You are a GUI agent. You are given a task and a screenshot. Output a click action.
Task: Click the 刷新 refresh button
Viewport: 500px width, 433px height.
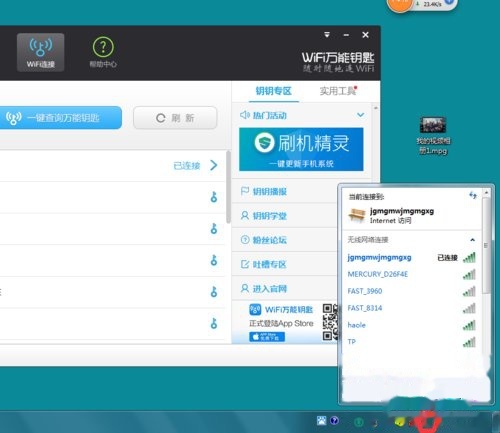click(x=175, y=118)
